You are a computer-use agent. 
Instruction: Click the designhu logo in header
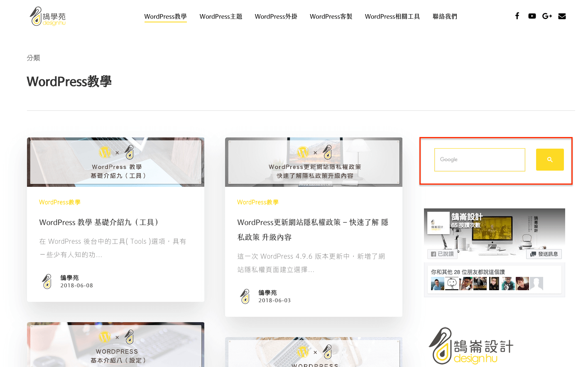coord(48,17)
